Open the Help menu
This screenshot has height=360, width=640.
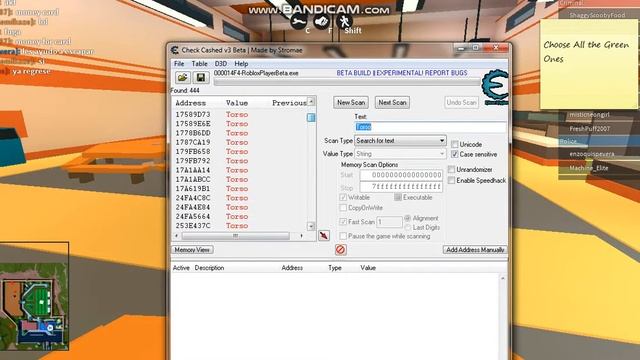click(x=241, y=64)
